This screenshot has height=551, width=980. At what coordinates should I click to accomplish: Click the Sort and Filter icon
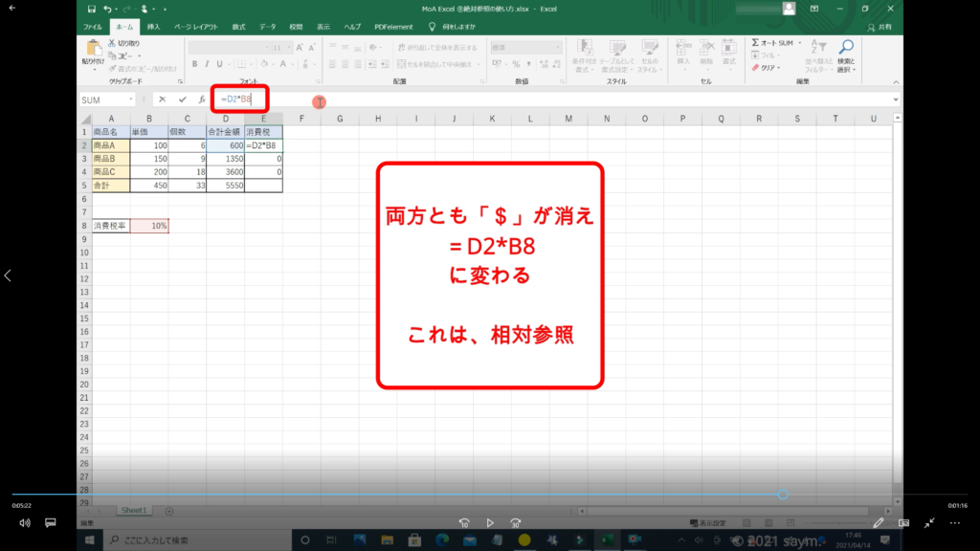click(x=818, y=53)
